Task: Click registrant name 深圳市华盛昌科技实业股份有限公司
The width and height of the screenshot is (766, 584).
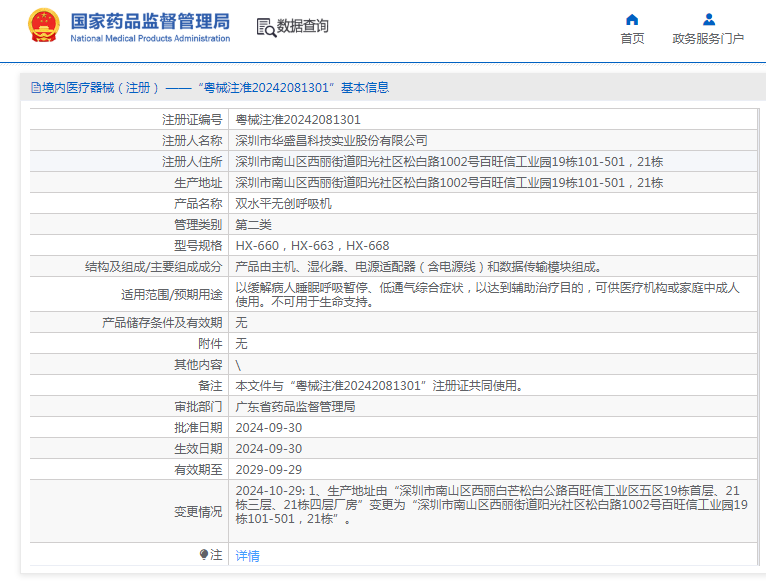Action: coord(331,141)
